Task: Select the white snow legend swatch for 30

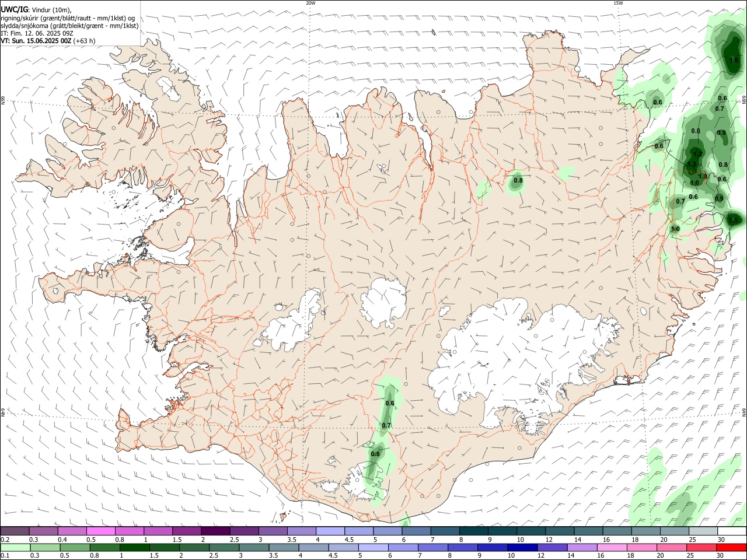Action: pyautogui.click(x=732, y=531)
